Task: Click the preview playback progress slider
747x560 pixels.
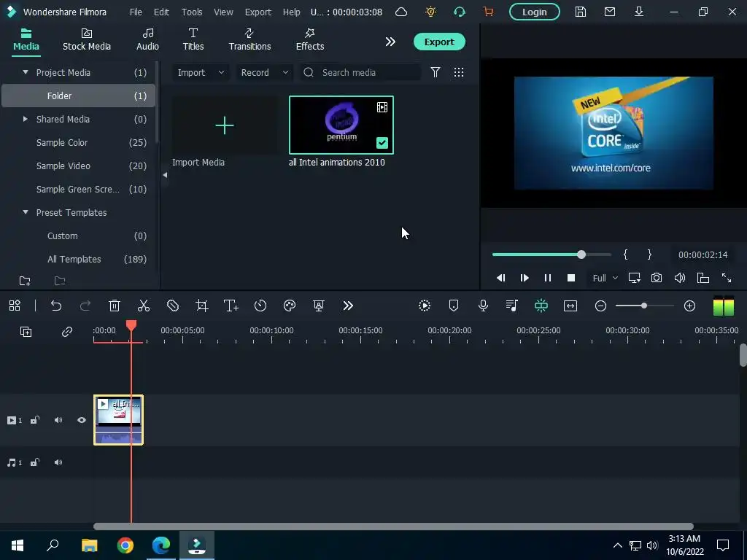Action: point(551,254)
